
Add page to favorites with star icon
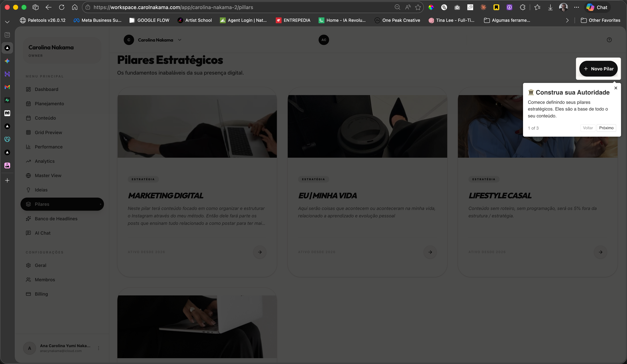coord(418,7)
